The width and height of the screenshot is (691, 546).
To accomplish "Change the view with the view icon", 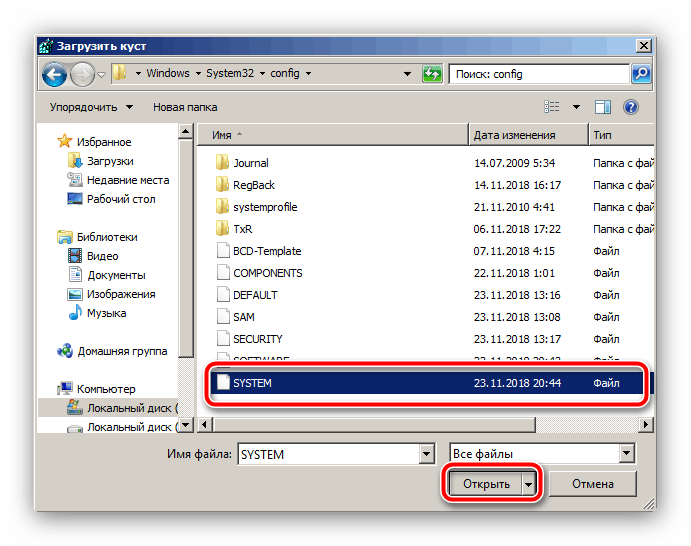I will (x=551, y=107).
